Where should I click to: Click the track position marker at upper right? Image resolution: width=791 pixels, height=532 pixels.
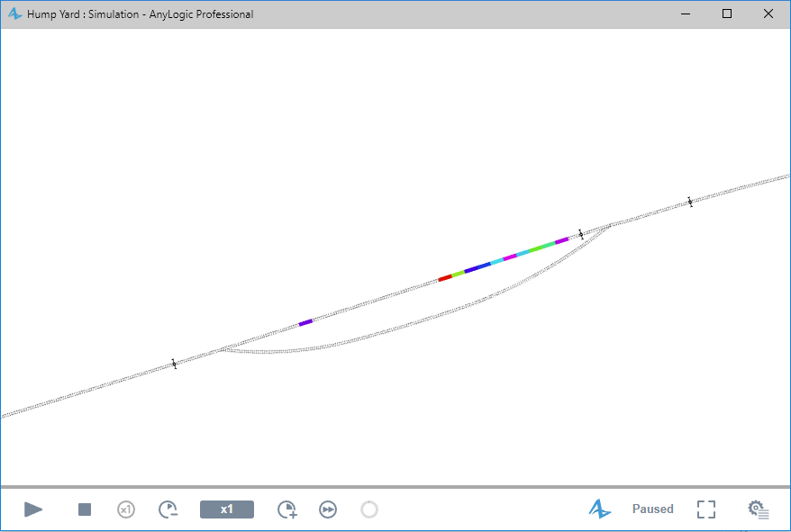pyautogui.click(x=690, y=202)
